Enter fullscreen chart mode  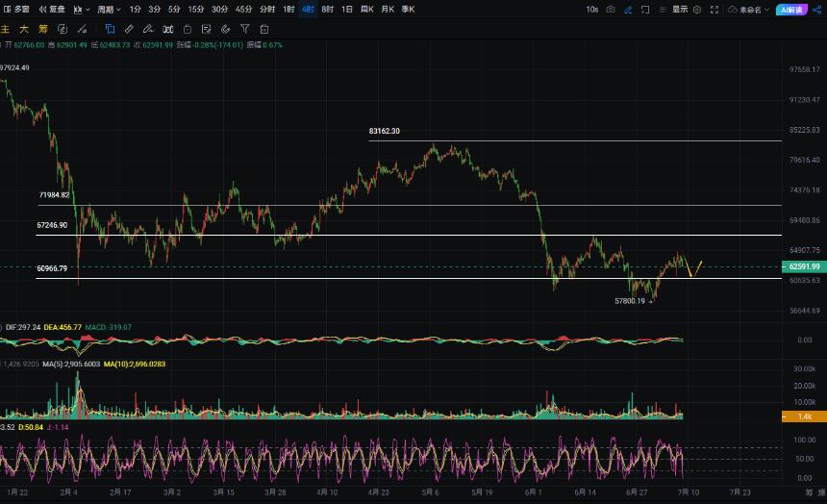(x=714, y=10)
